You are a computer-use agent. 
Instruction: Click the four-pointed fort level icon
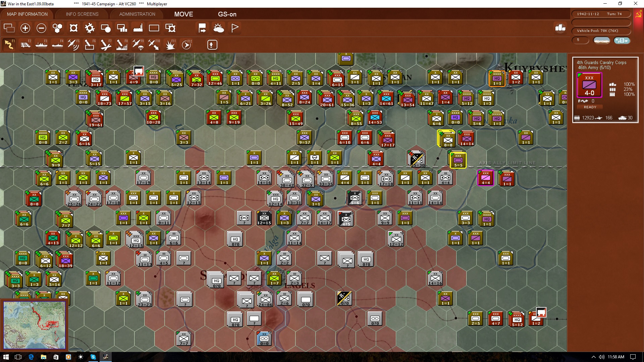[73, 28]
